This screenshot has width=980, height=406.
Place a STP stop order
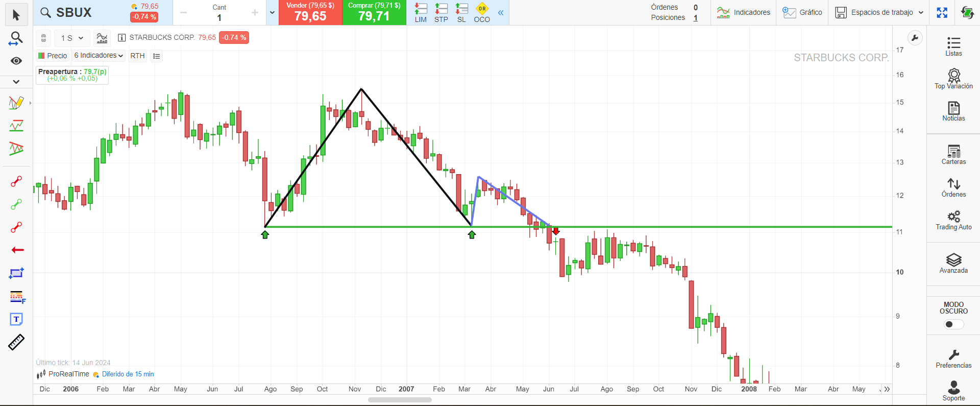click(441, 13)
